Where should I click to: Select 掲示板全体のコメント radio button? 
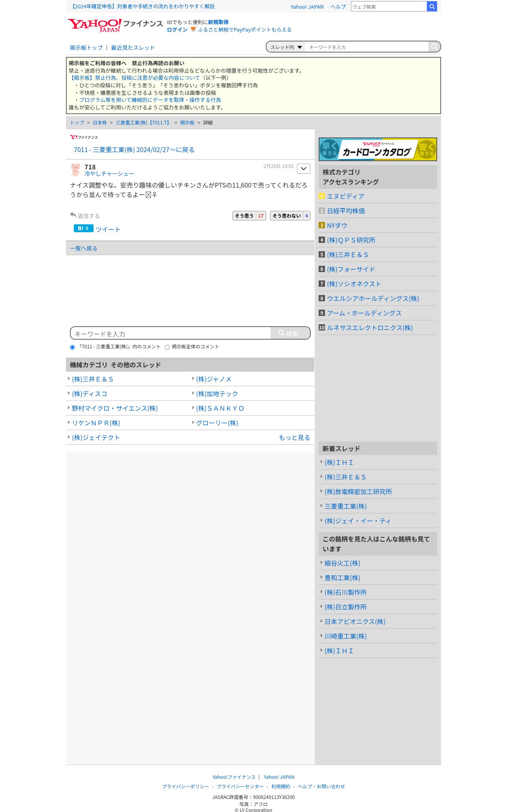pos(167,347)
